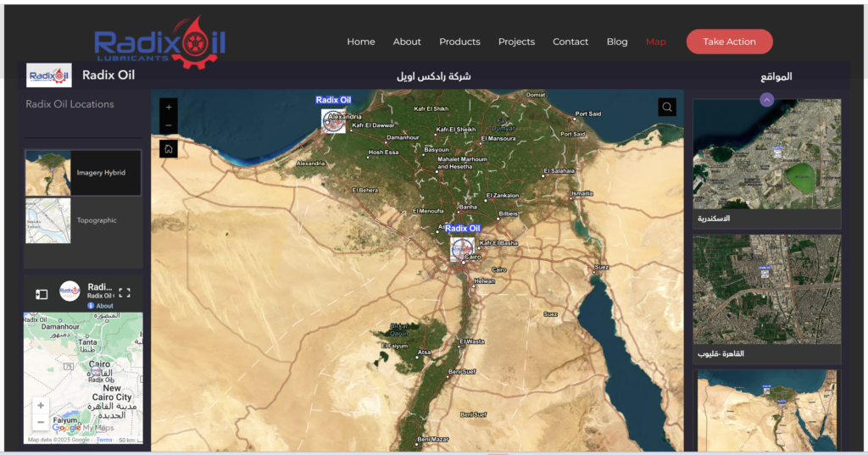The height and width of the screenshot is (455, 868).
Task: Click the Radix Oil marker at Alexandria
Action: tap(333, 120)
